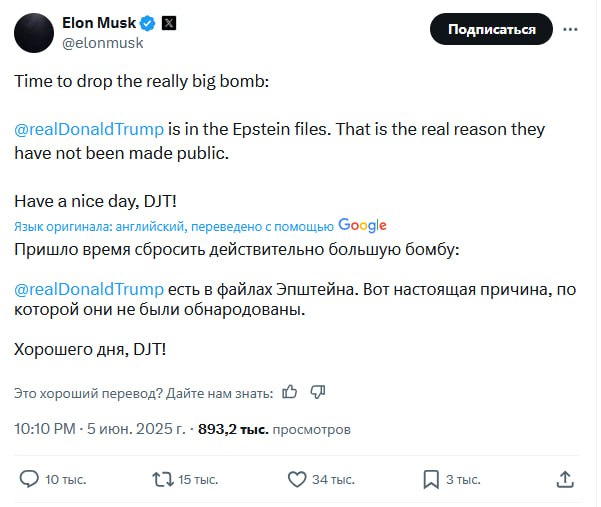
Task: Click the blue verified badge
Action: point(147,22)
